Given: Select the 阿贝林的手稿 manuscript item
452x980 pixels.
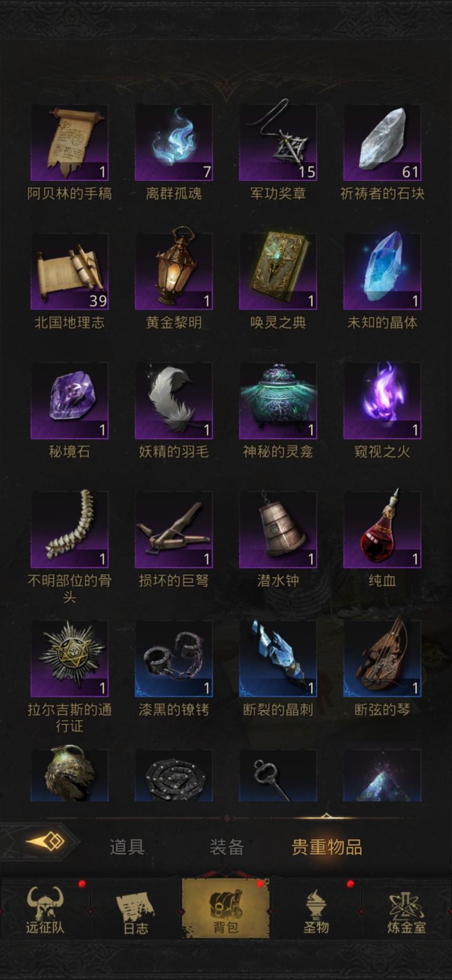Looking at the screenshot, I should [69, 143].
